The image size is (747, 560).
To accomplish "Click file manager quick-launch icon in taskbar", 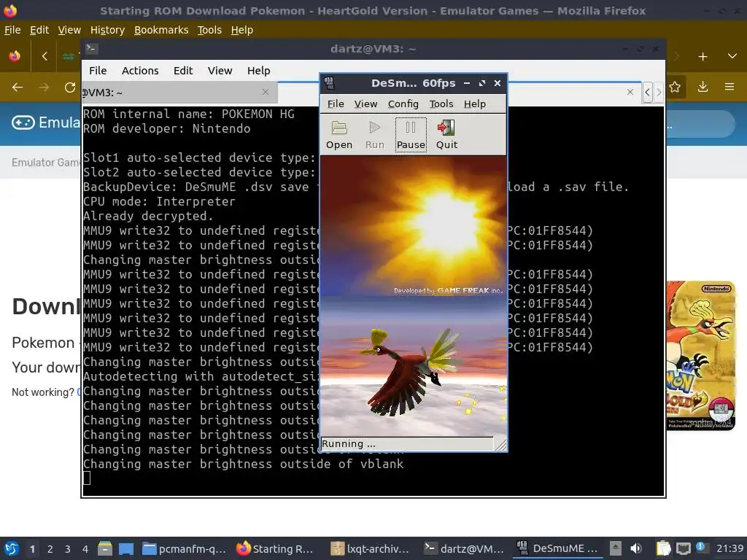I will click(105, 548).
